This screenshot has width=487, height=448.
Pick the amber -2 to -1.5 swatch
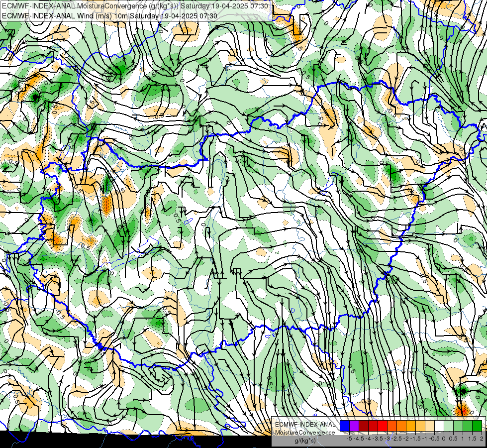[411, 426]
